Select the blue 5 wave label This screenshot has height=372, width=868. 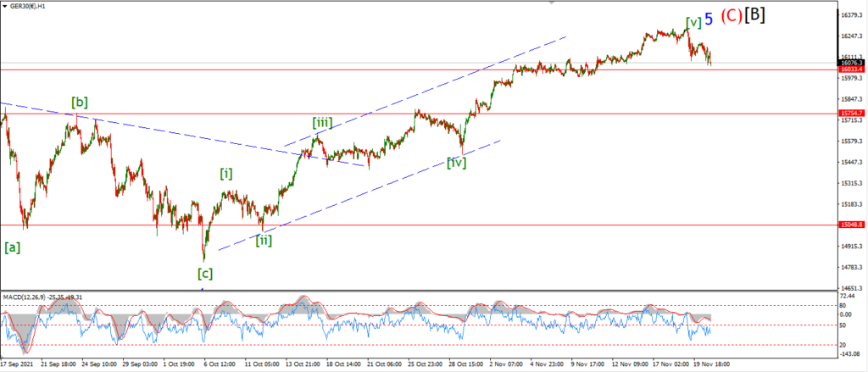pos(709,19)
